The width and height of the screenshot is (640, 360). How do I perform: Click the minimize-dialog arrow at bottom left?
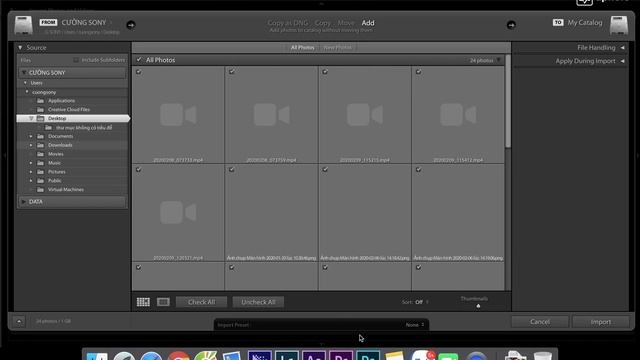(19, 321)
